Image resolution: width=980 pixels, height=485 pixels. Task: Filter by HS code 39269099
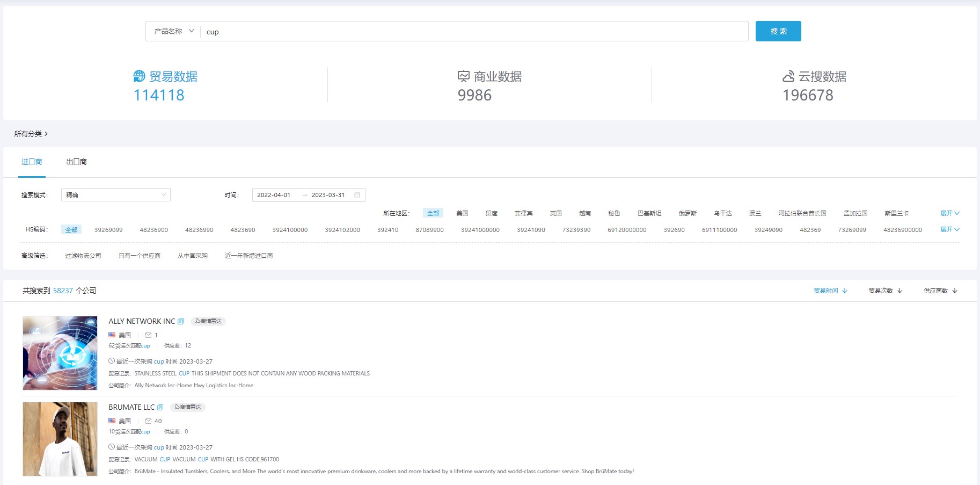pyautogui.click(x=108, y=230)
